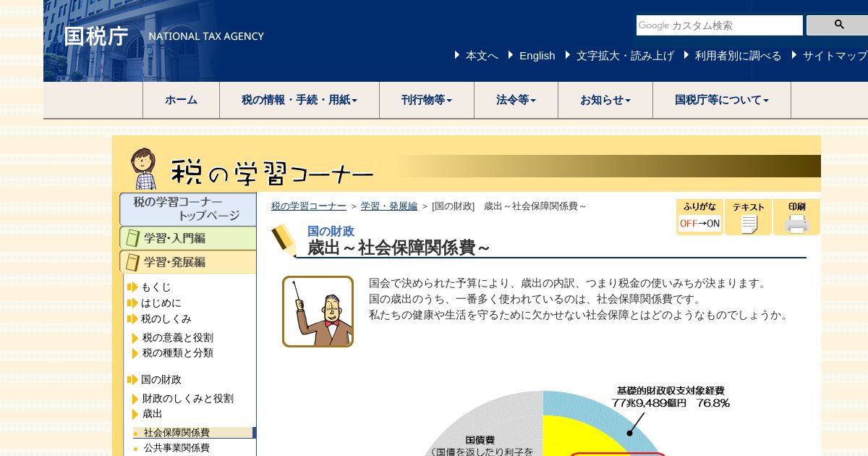Viewport: 868px width, 456px height.
Task: Go to the ホーム menu item
Action: point(181,100)
